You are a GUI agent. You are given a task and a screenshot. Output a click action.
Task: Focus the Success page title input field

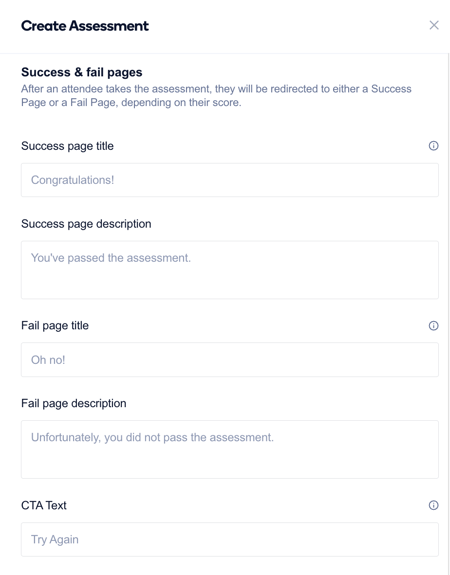click(230, 180)
